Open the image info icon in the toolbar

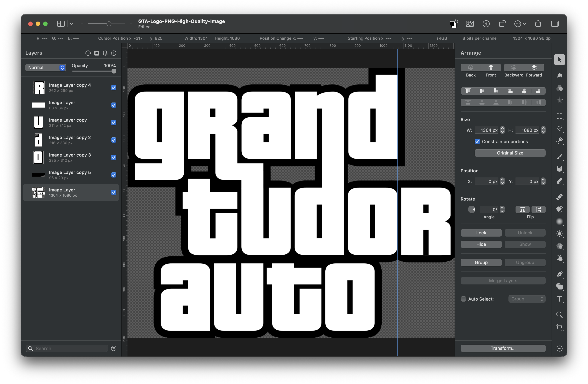point(486,24)
